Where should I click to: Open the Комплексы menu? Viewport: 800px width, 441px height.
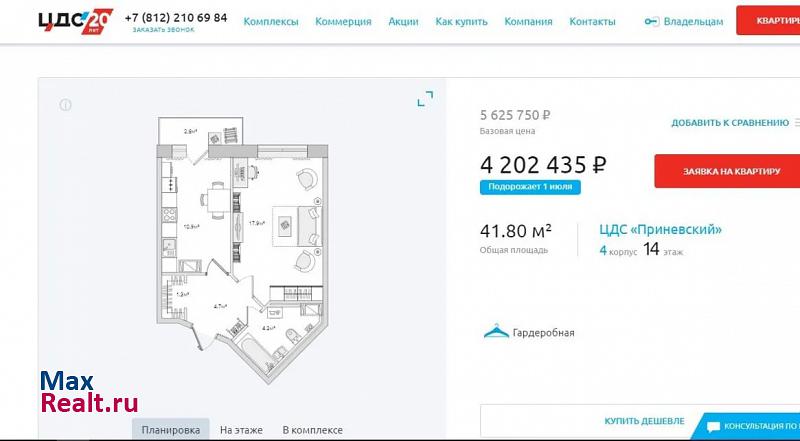point(270,21)
